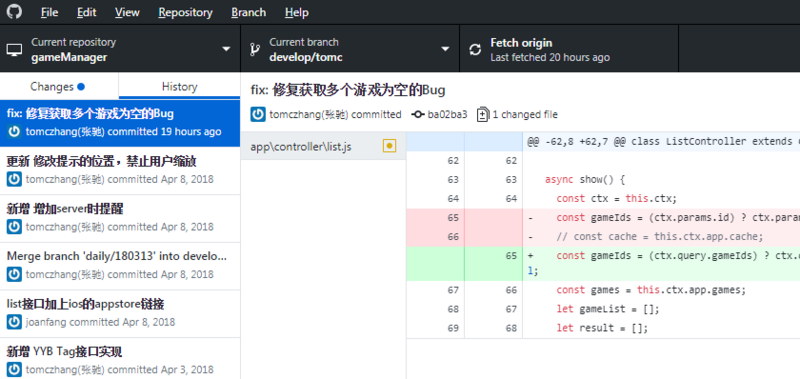
Task: Click the Fetch origin button label
Action: click(521, 43)
